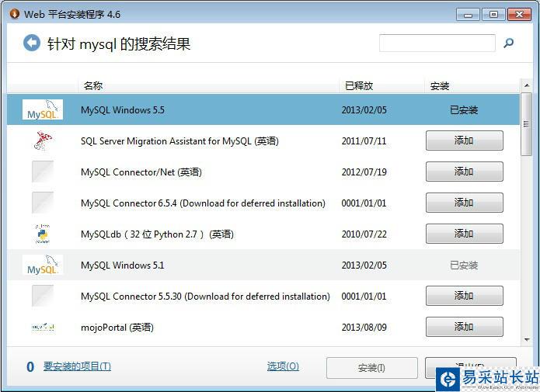Image resolution: width=540 pixels, height=392 pixels.
Task: Select the MySQL Connector/Net (英语) text
Action: [141, 172]
